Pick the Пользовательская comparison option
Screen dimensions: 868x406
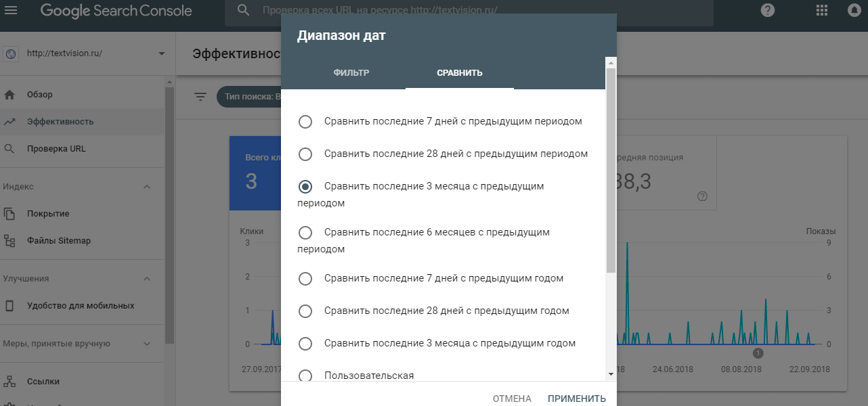[x=305, y=376]
